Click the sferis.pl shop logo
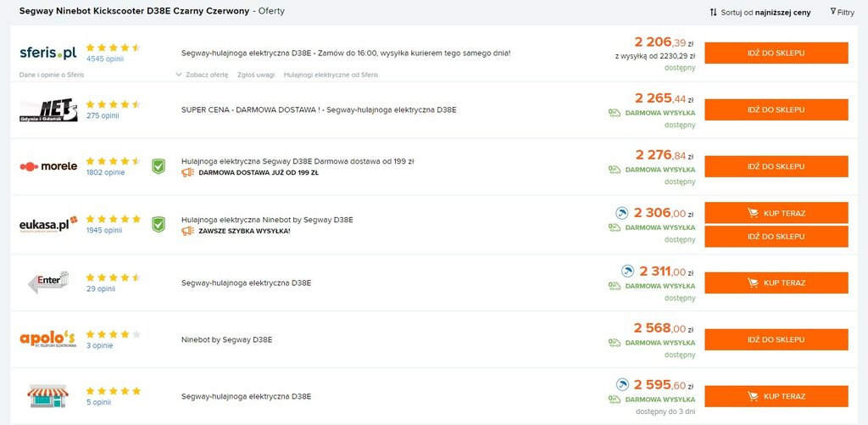Screen dimensions: 868x425 coord(48,53)
